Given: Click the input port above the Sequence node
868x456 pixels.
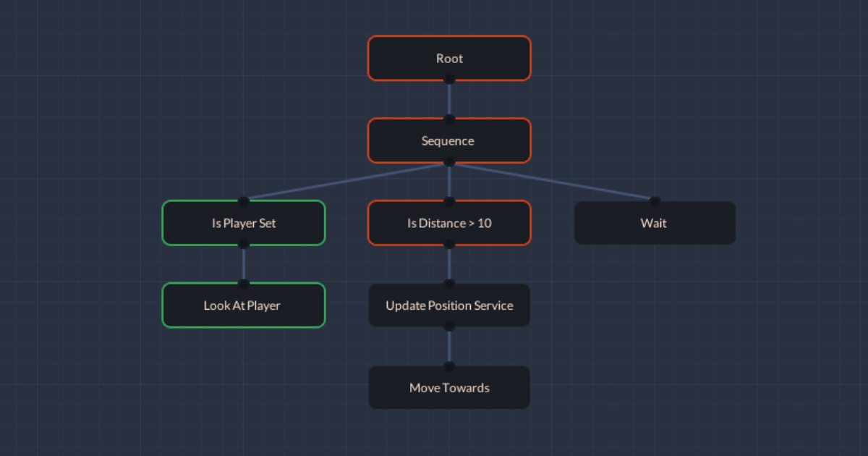Looking at the screenshot, I should [449, 119].
